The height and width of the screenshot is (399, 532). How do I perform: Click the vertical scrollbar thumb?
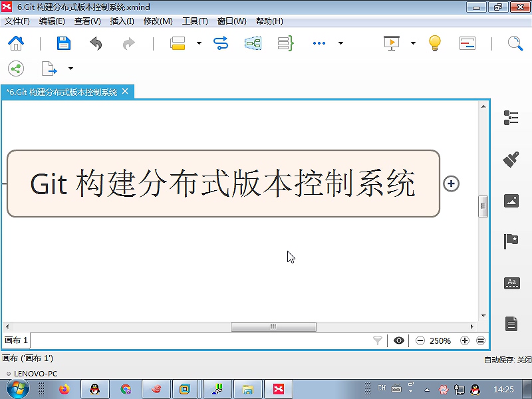tap(483, 206)
